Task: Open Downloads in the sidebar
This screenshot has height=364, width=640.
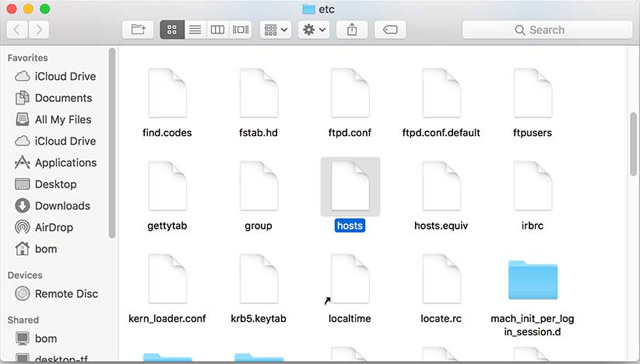Action: pos(52,206)
